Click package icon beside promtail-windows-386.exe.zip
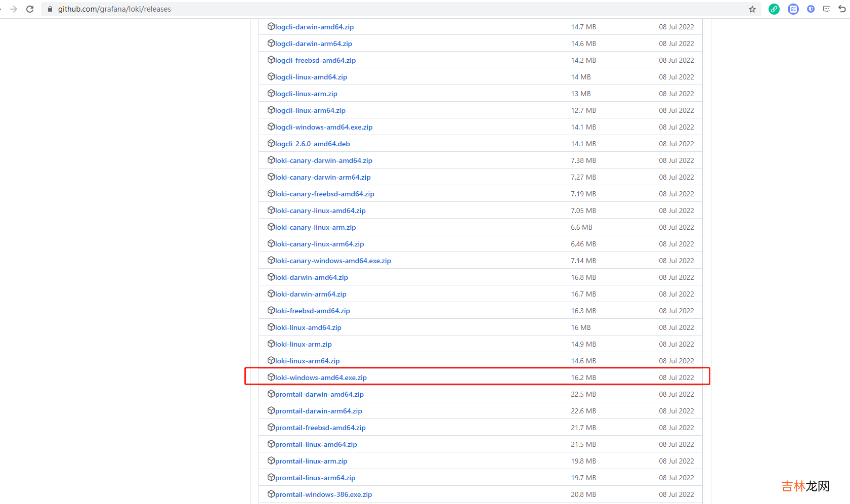 tap(271, 494)
